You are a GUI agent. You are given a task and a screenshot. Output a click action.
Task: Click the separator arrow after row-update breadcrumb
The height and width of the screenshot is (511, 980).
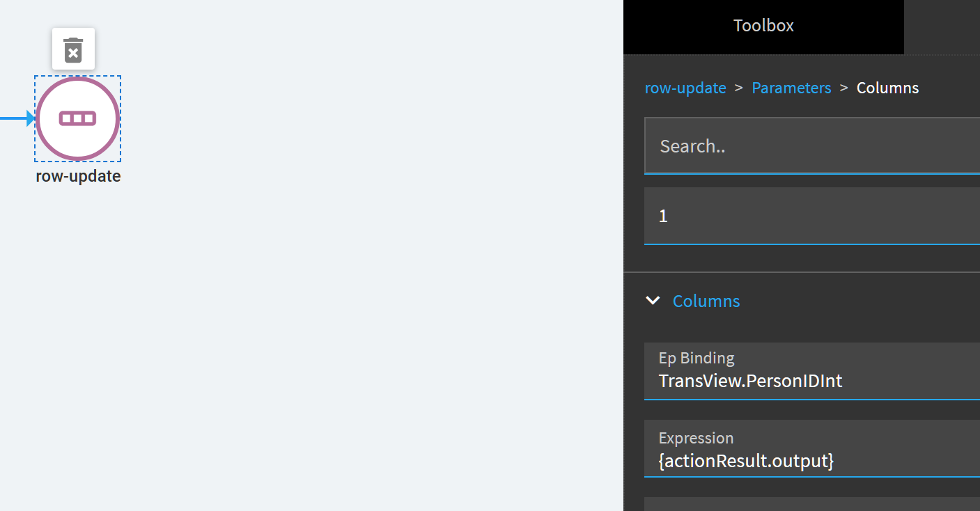[x=739, y=88]
